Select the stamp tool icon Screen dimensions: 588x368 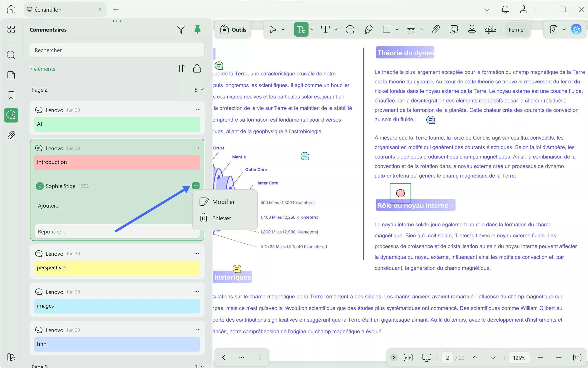[x=472, y=30]
